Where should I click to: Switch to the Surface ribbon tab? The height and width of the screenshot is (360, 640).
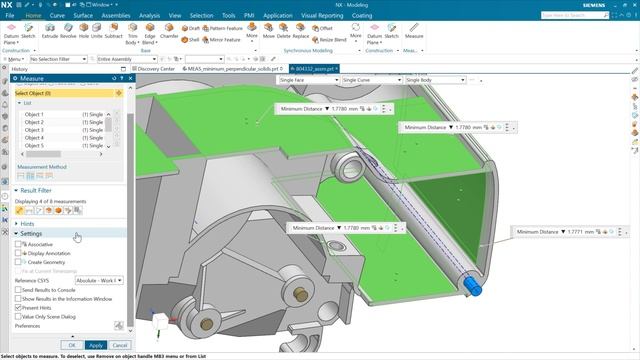83,16
